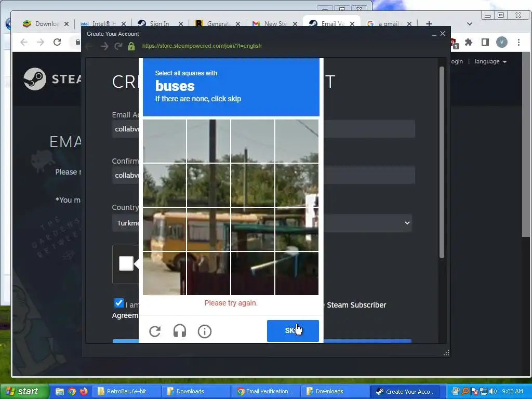532x399 pixels.
Task: Open the Email Verification... taskbar item
Action: pos(265,392)
